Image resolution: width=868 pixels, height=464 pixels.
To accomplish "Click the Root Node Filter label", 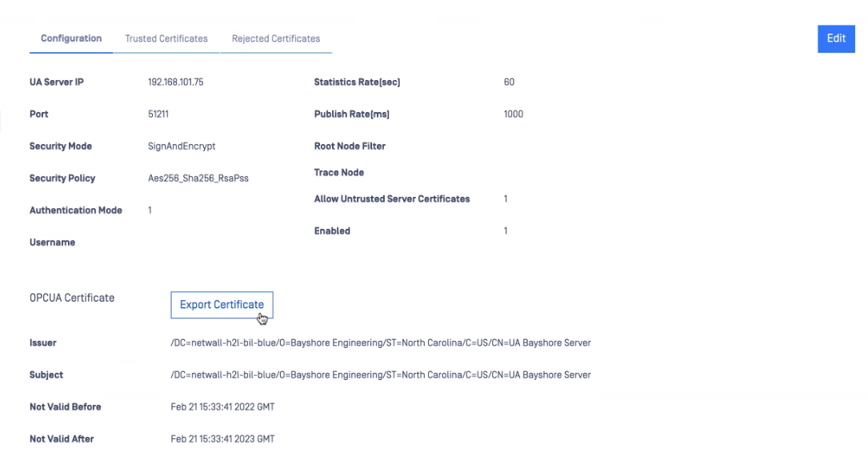I will tap(350, 146).
